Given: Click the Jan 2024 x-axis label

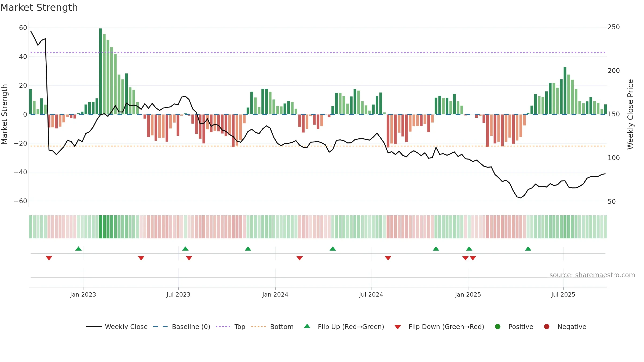Looking at the screenshot, I should pyautogui.click(x=275, y=294).
